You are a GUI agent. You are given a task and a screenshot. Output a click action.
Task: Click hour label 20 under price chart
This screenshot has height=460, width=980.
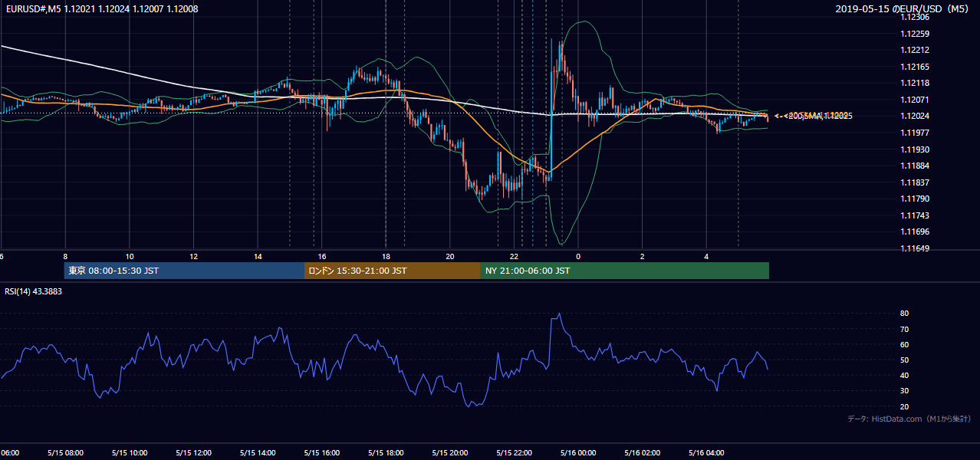(450, 256)
